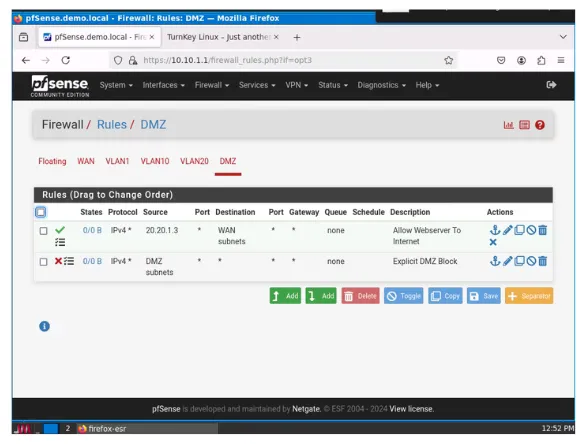Click the Firefox address bar URL
587x444 pixels.
pos(227,60)
